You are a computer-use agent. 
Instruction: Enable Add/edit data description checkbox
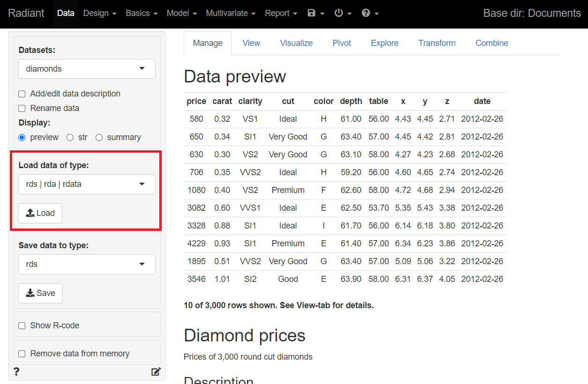[x=22, y=94]
